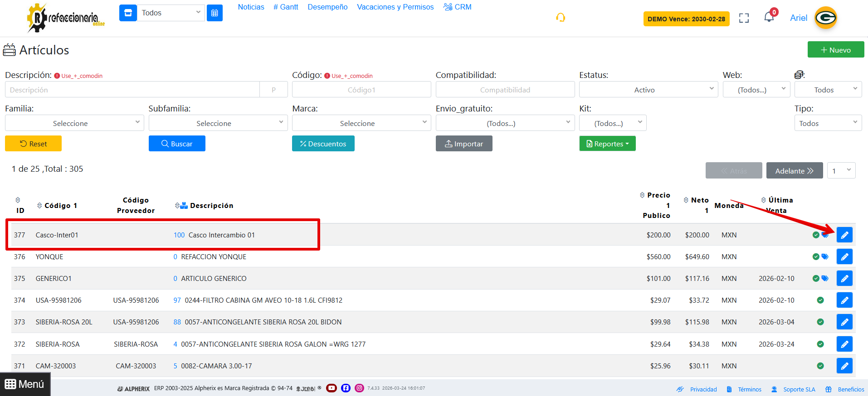Click green status check for article 374
868x396 pixels.
click(x=820, y=300)
